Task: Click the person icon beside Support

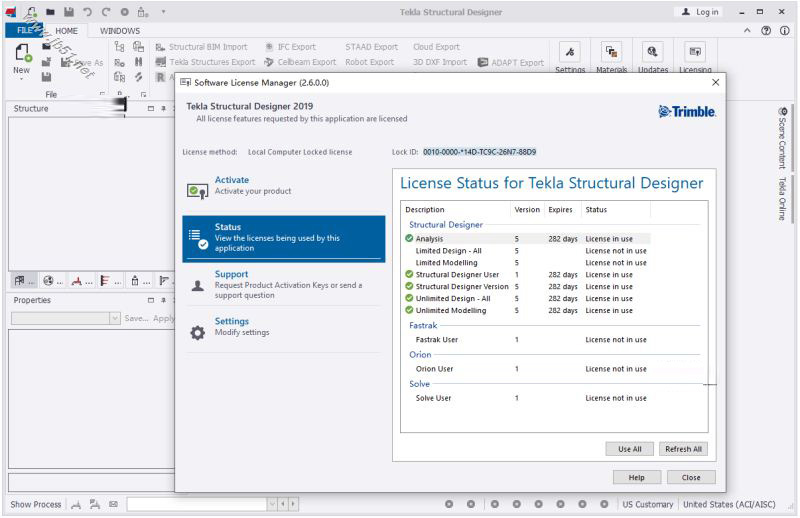Action: [197, 286]
